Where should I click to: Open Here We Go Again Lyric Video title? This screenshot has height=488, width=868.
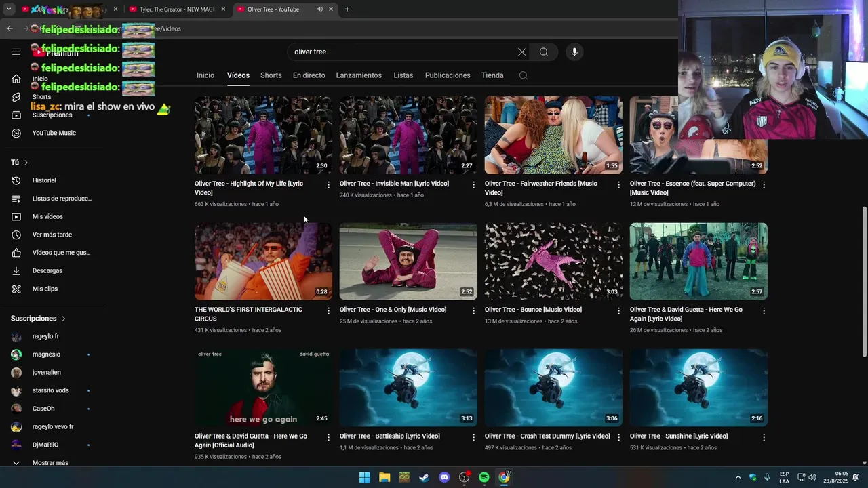click(x=686, y=314)
